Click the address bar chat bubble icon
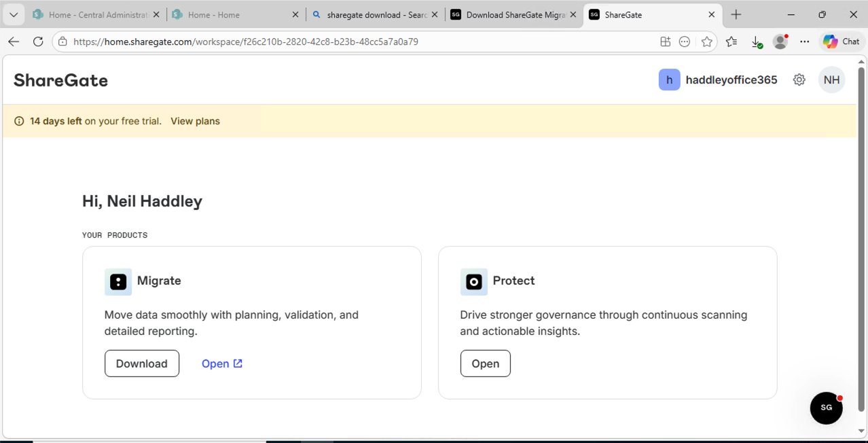Viewport: 868px width, 443px height. pos(685,41)
